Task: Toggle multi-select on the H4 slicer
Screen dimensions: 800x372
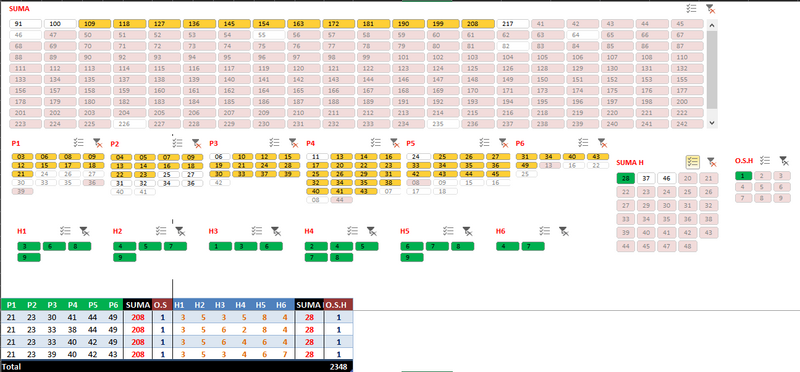Action: tap(352, 231)
